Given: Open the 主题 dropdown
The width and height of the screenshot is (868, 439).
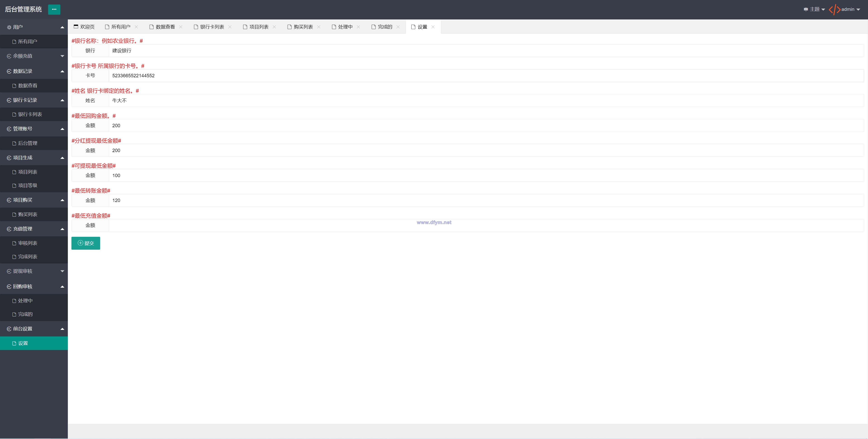Looking at the screenshot, I should (x=814, y=9).
